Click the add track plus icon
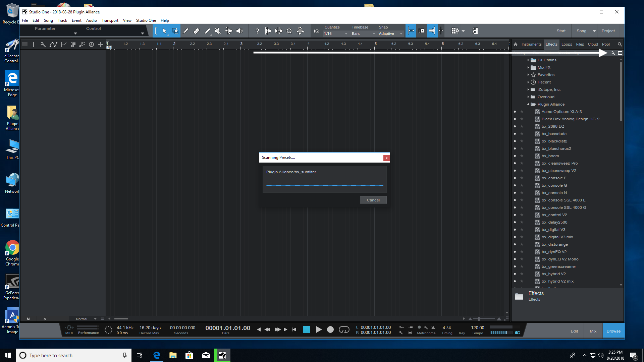The height and width of the screenshot is (362, 644). tap(101, 44)
